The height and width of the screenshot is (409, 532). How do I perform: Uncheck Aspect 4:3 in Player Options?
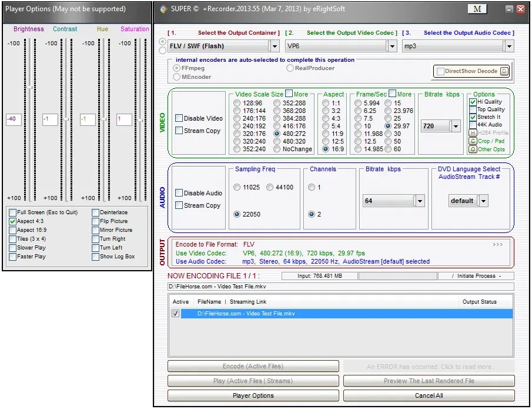(12, 221)
